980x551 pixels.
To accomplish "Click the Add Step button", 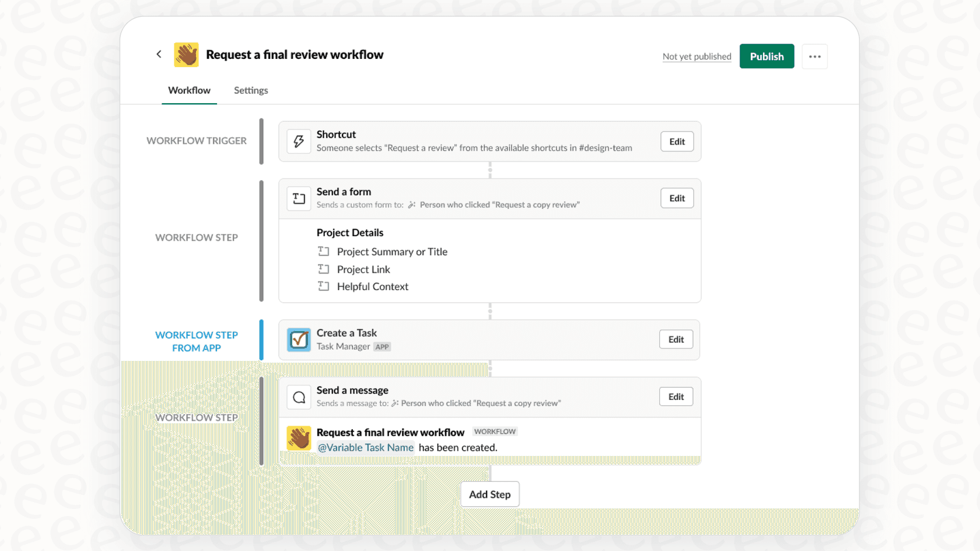I will pyautogui.click(x=489, y=494).
